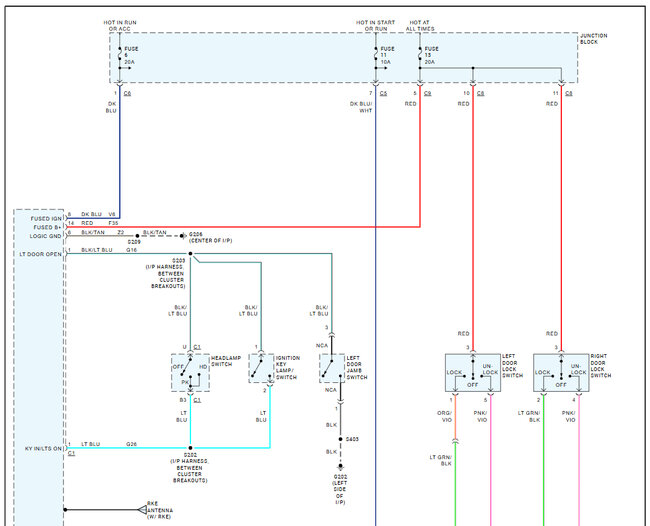The image size is (650, 526).
Task: Select the G202 (LEFT SIDE OF I/P) label
Action: [x=340, y=489]
